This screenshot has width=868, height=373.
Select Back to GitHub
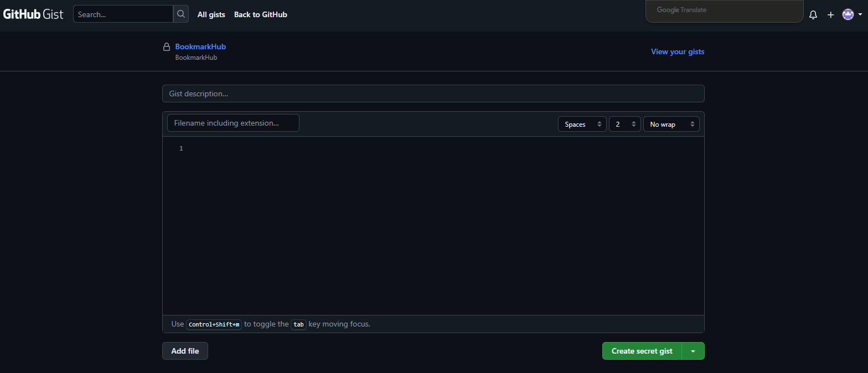260,14
